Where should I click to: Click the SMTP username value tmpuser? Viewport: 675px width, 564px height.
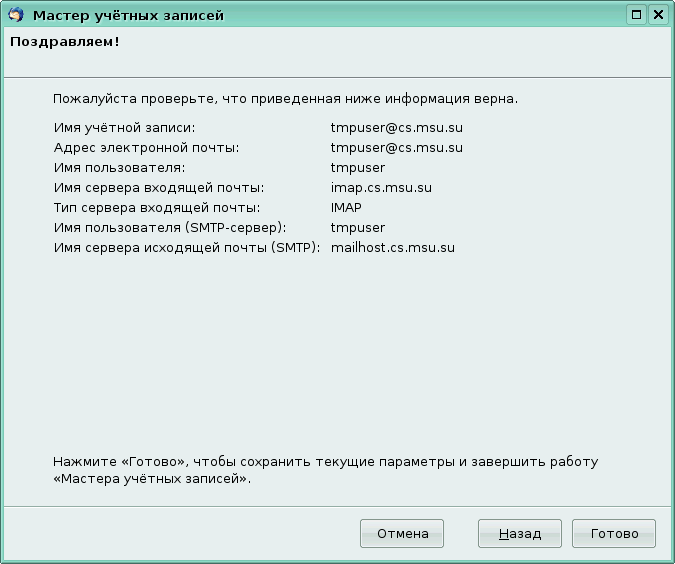[357, 228]
